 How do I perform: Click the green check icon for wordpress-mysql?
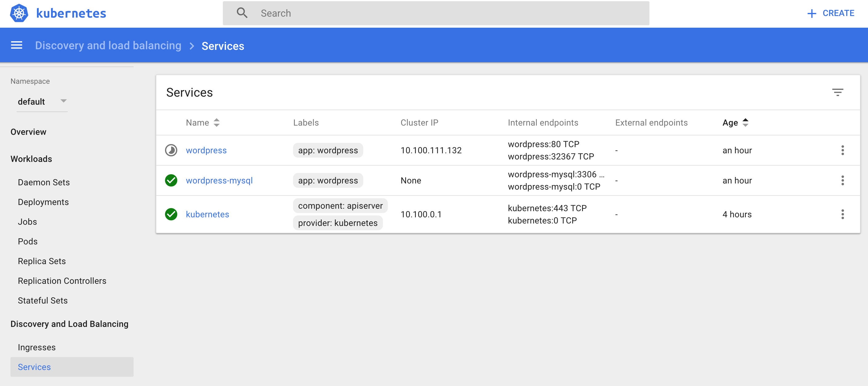click(x=171, y=180)
